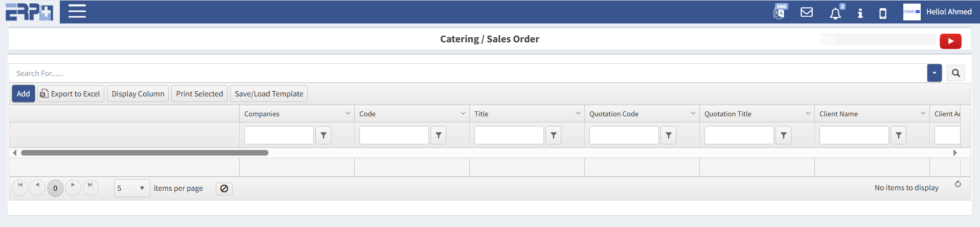The width and height of the screenshot is (980, 227).
Task: Switch language with the ENG translate icon
Action: click(x=780, y=12)
